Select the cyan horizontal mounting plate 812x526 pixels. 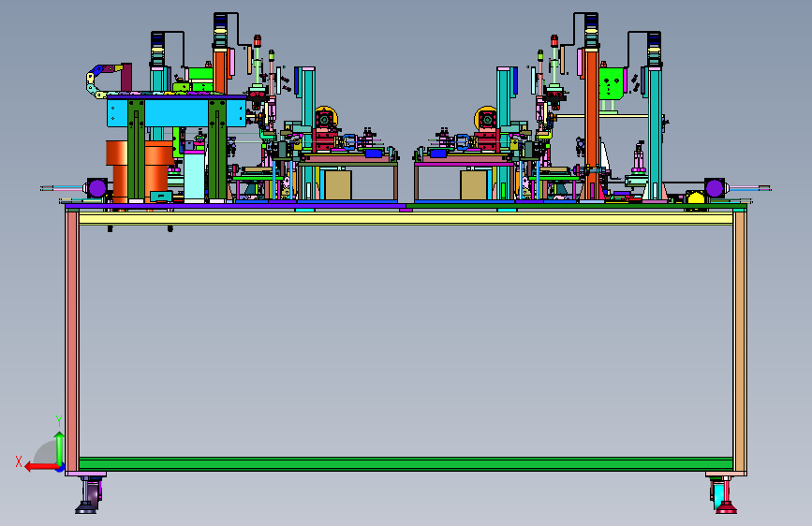pyautogui.click(x=176, y=113)
